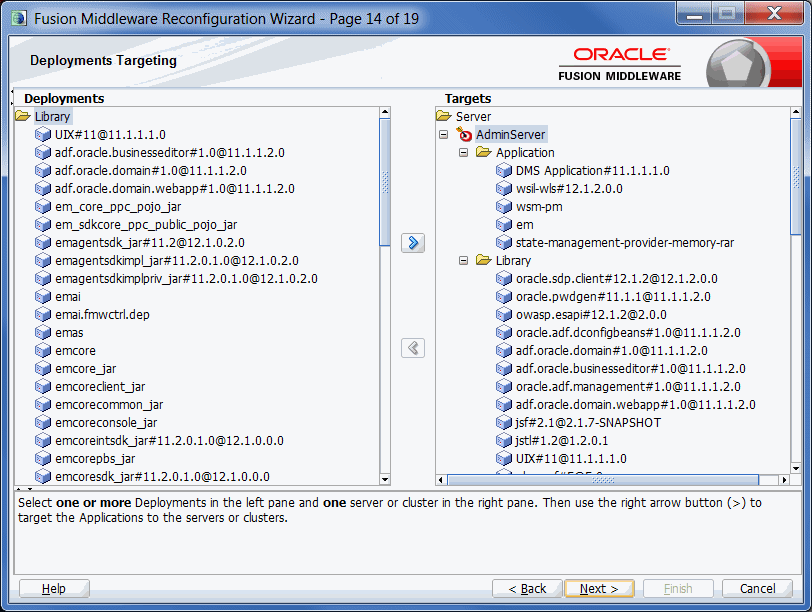This screenshot has height=612, width=812.
Task: Collapse the Application node under AdminServer
Action: click(463, 153)
